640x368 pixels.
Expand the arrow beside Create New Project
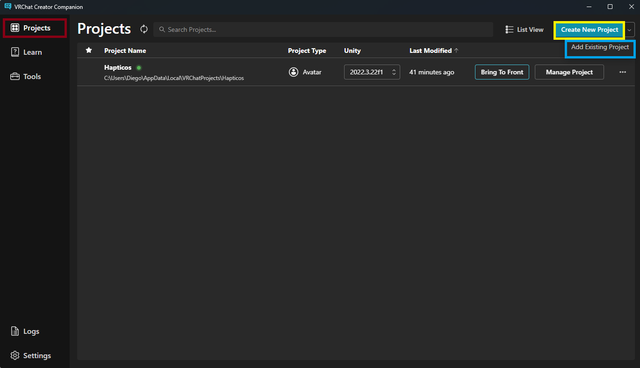tap(629, 30)
